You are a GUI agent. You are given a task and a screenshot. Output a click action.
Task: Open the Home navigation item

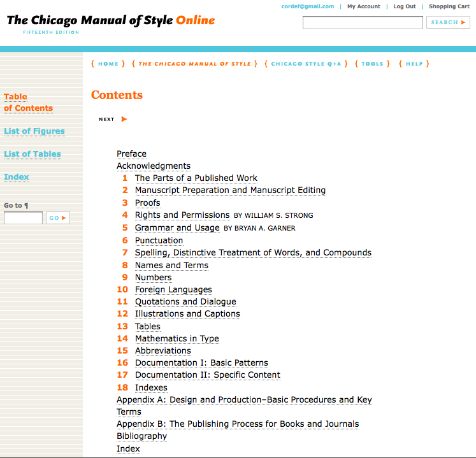pyautogui.click(x=108, y=64)
